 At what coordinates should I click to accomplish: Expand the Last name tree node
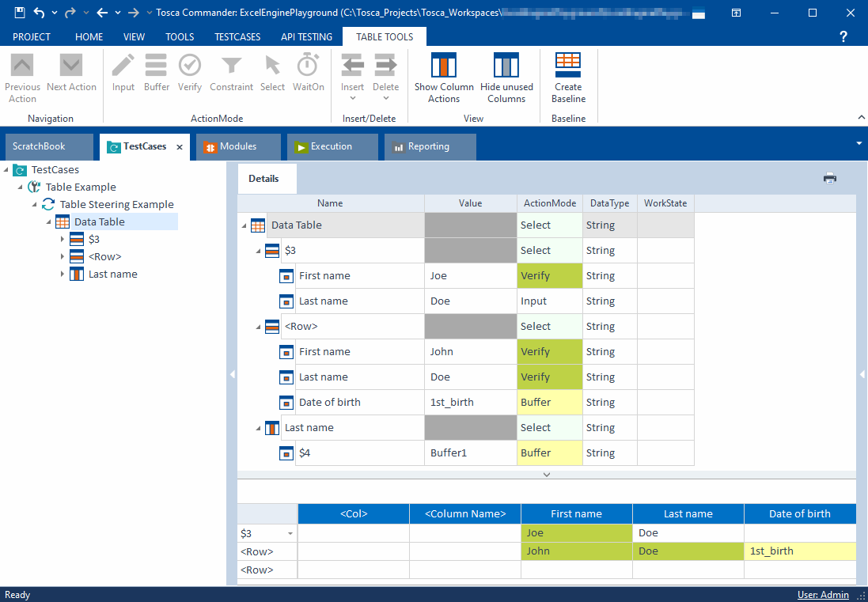click(x=63, y=274)
